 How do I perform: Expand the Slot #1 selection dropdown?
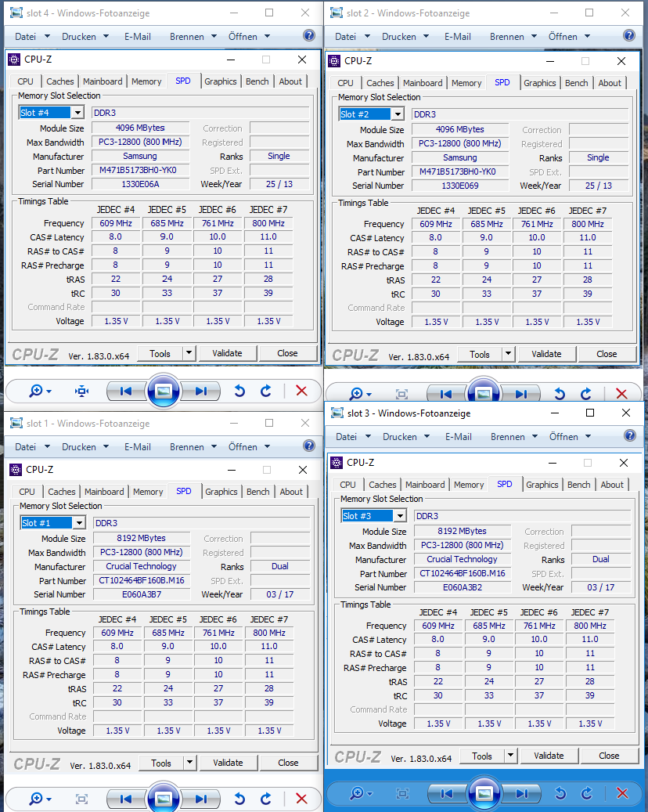pyautogui.click(x=79, y=522)
